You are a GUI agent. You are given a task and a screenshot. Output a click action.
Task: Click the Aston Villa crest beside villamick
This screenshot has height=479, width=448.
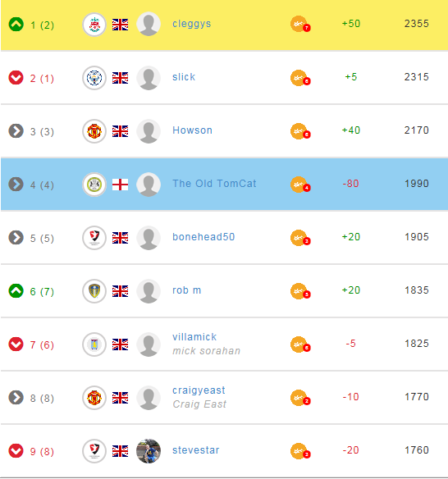[x=94, y=344]
